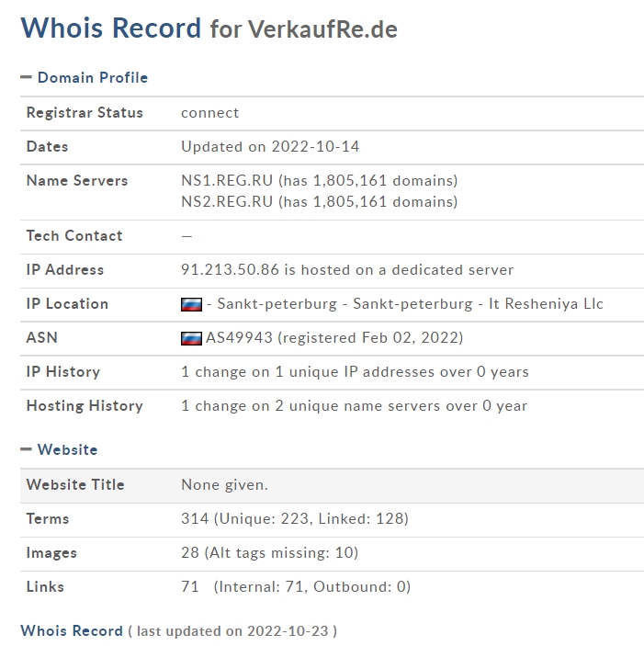This screenshot has width=644, height=646.
Task: Click the IP address 91.213.50.86
Action: (231, 269)
